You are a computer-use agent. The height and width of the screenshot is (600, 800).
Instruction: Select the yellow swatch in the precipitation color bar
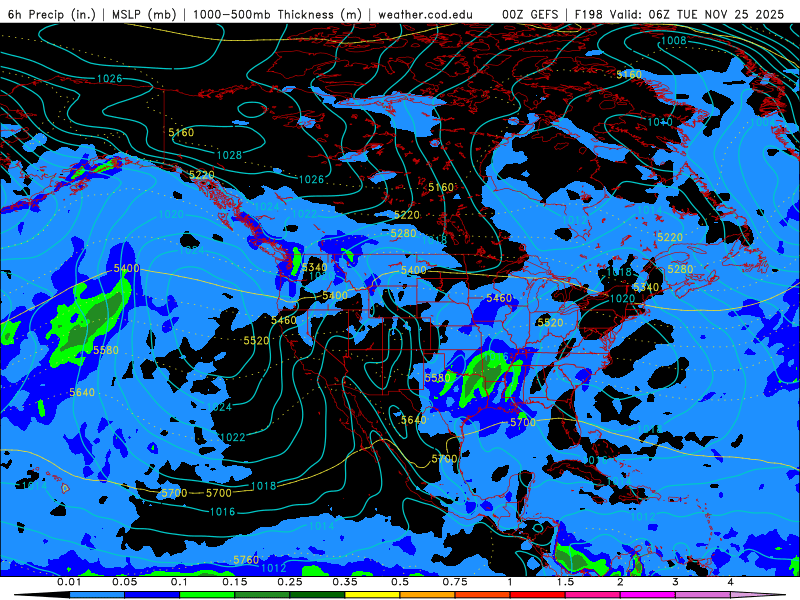point(372,595)
